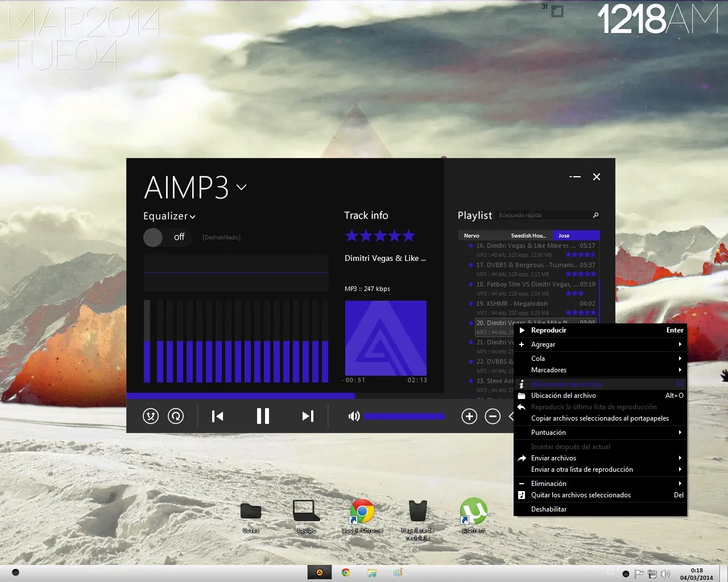The width and height of the screenshot is (728, 582).
Task: Open Papelera de reciclaje desktop icon
Action: click(417, 519)
